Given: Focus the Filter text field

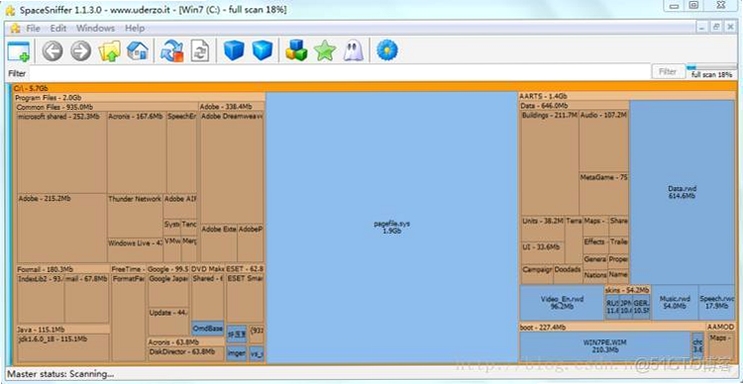Looking at the screenshot, I should coord(339,73).
